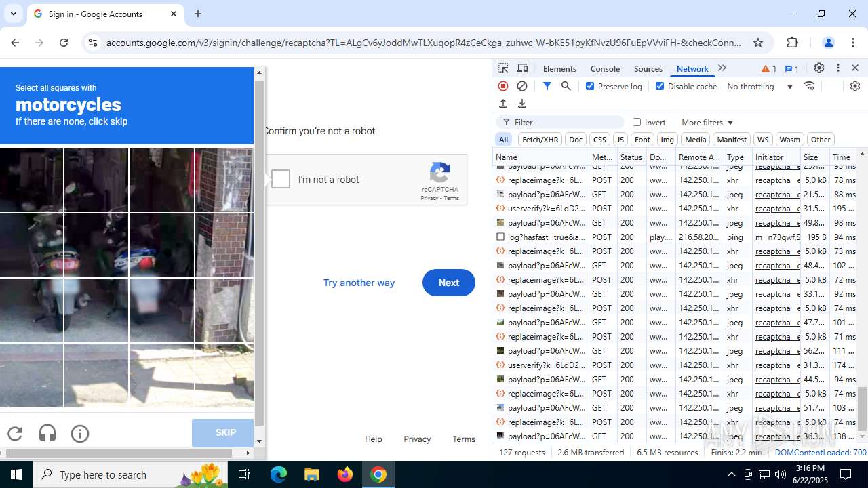868x488 pixels.
Task: Sort requests by the Size column header
Action: [x=814, y=157]
